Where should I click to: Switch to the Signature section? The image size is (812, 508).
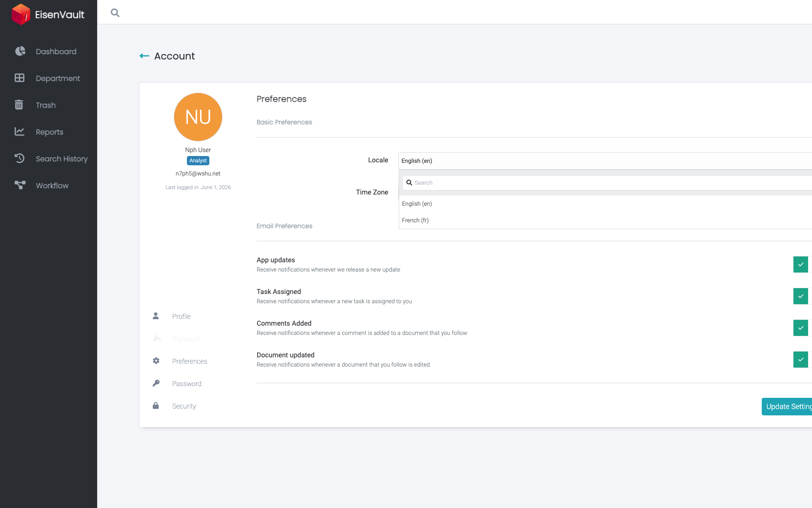click(186, 339)
